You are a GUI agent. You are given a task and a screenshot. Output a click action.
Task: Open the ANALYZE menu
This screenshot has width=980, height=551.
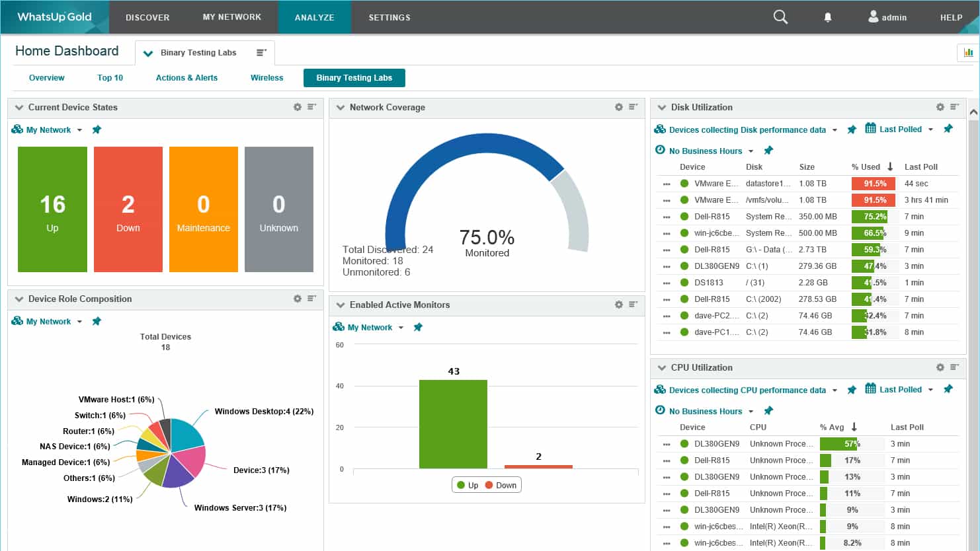314,17
